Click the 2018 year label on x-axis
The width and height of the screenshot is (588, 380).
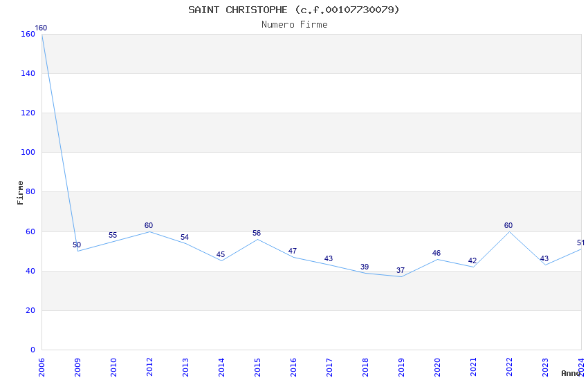coord(365,367)
